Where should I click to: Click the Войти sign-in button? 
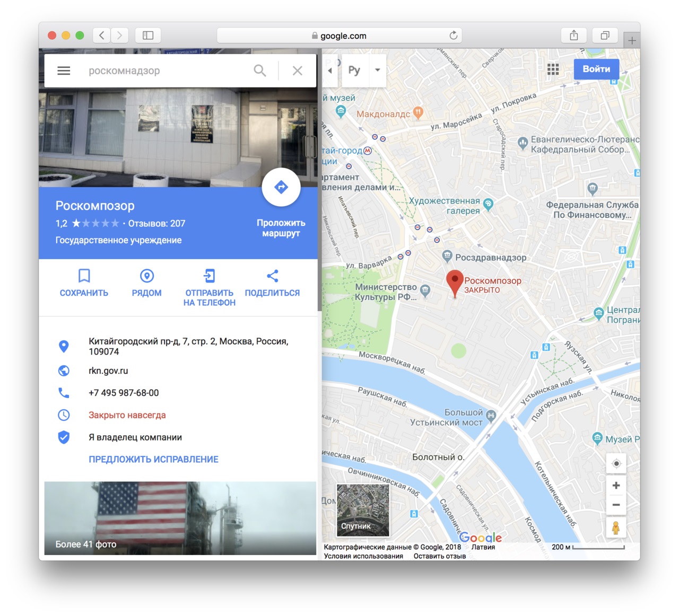point(596,69)
